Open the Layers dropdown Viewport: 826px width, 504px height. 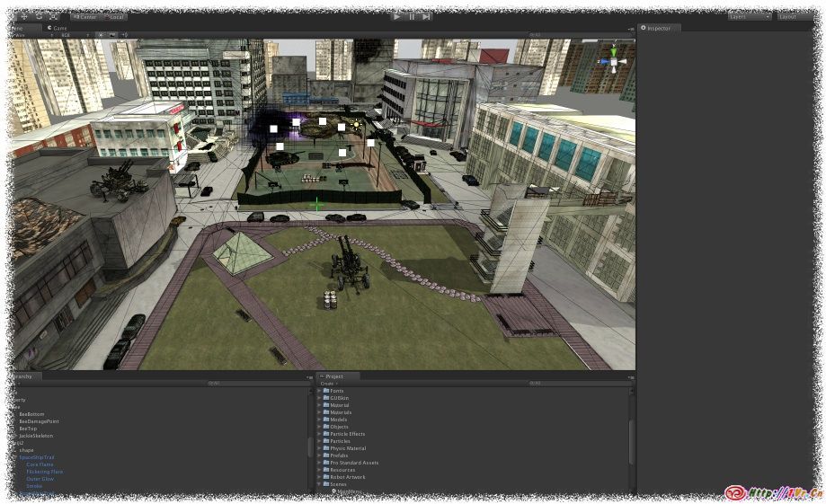point(750,16)
